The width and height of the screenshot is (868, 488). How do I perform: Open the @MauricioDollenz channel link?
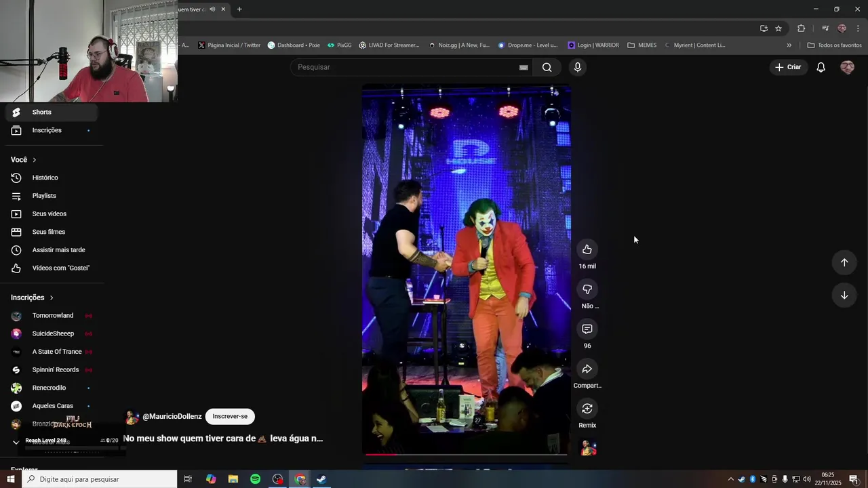(172, 416)
